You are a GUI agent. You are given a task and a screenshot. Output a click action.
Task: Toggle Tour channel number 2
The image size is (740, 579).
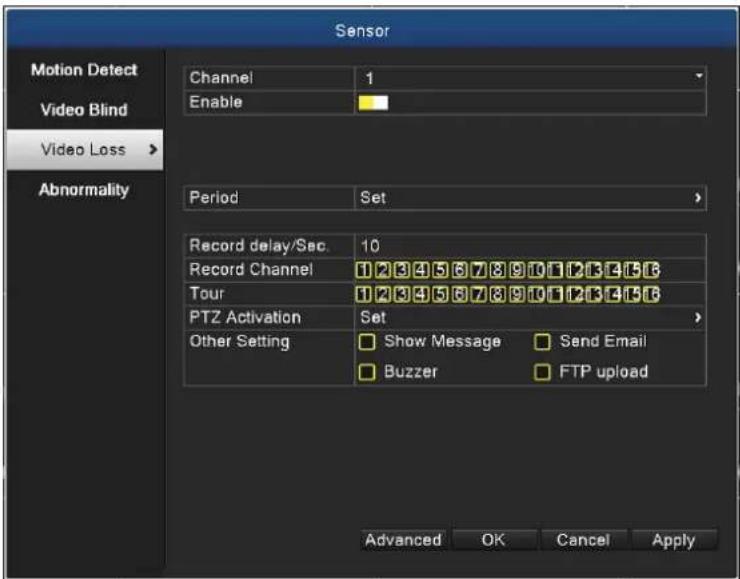(383, 294)
